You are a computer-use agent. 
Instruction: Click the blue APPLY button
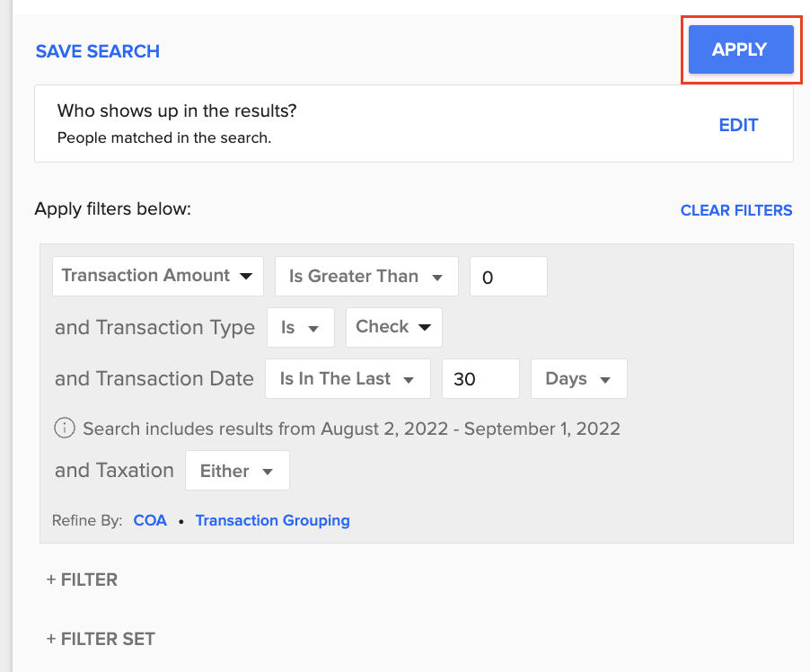(x=741, y=49)
